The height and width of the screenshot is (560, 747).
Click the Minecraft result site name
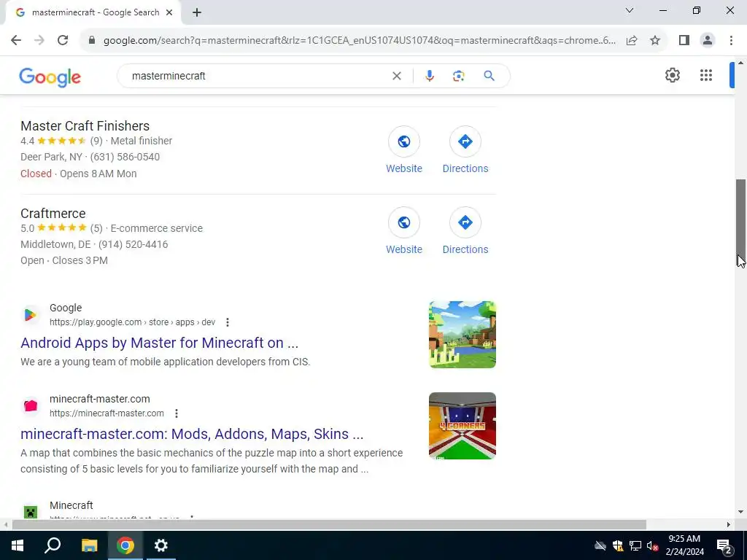71,505
